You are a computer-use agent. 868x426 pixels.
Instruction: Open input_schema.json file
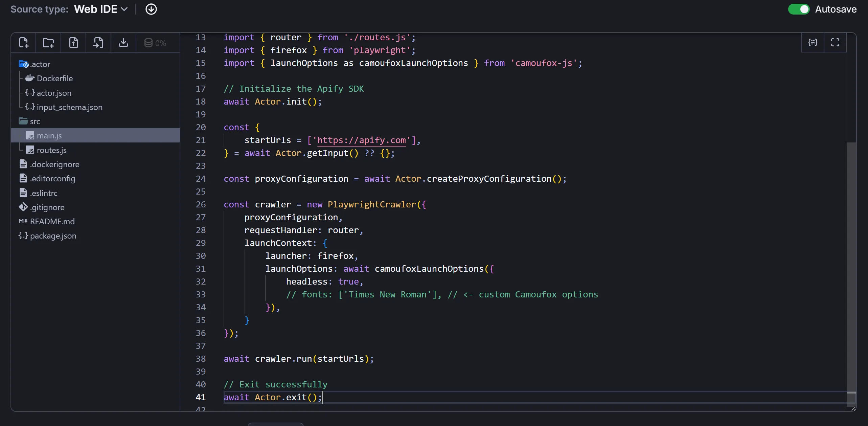(x=64, y=107)
